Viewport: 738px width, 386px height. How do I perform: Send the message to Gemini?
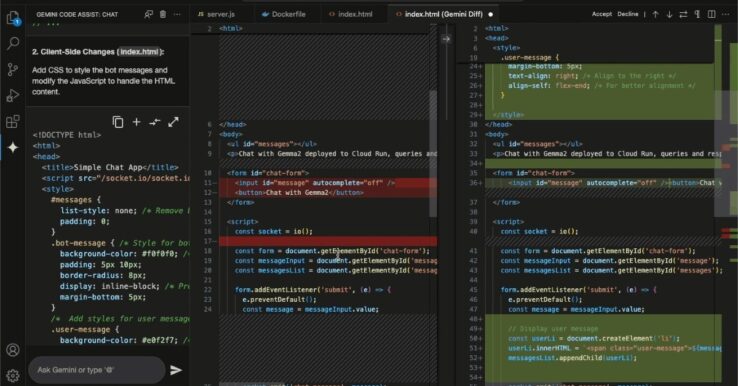tap(176, 370)
